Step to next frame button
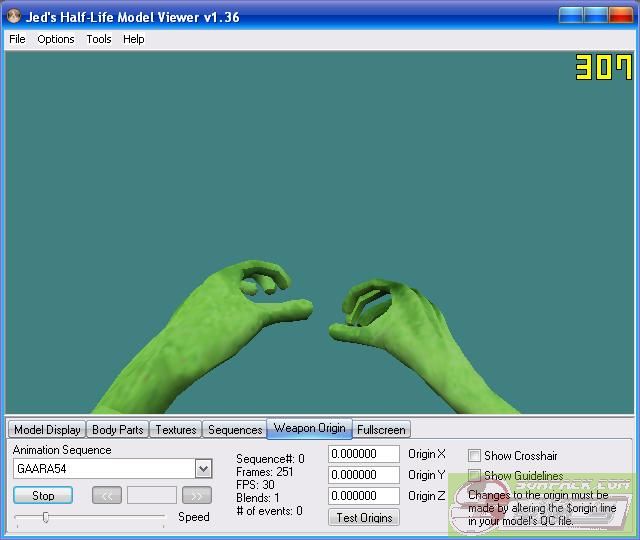Image resolution: width=640 pixels, height=540 pixels. tap(197, 495)
